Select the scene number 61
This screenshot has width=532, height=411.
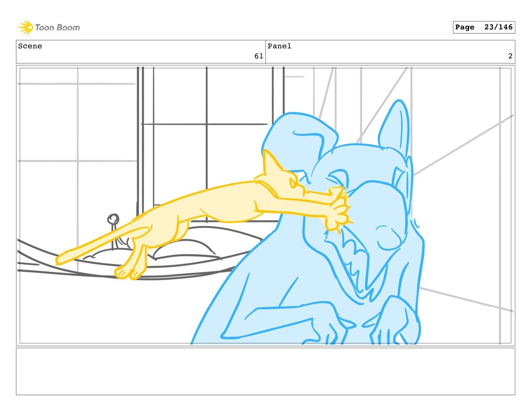click(x=259, y=56)
